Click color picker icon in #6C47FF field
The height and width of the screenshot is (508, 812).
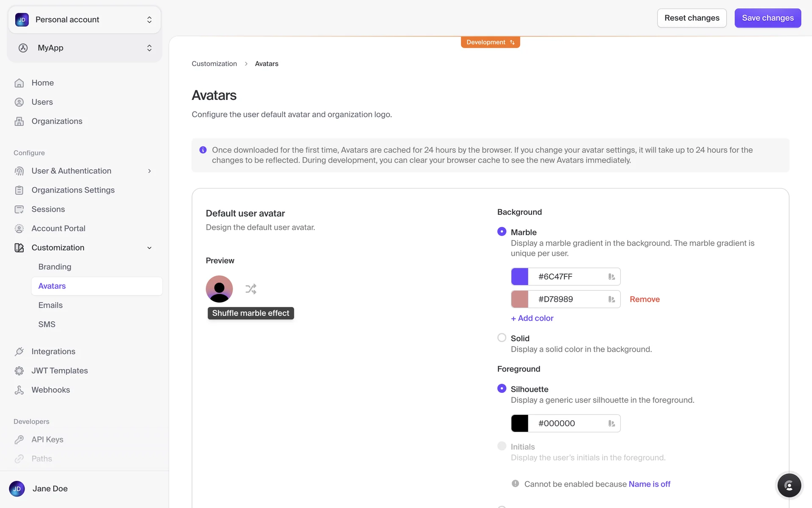point(612,277)
